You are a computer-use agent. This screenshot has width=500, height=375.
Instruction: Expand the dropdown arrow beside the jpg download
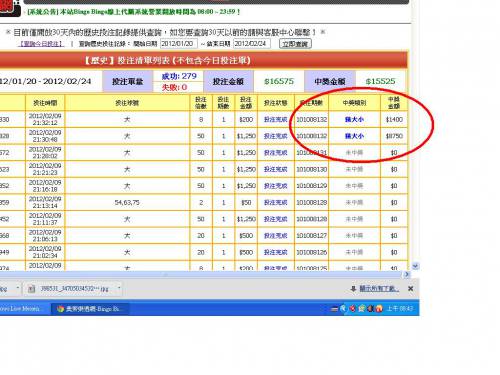119,288
